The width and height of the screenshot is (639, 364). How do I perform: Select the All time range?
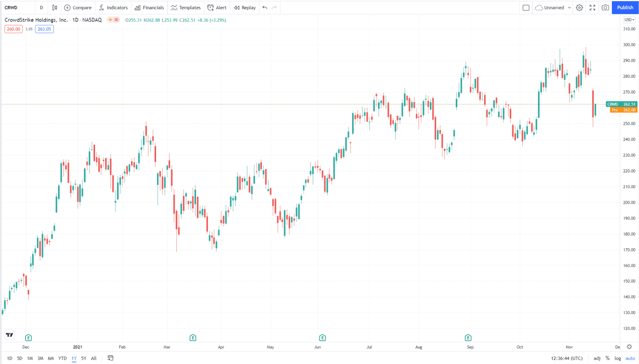(94, 358)
